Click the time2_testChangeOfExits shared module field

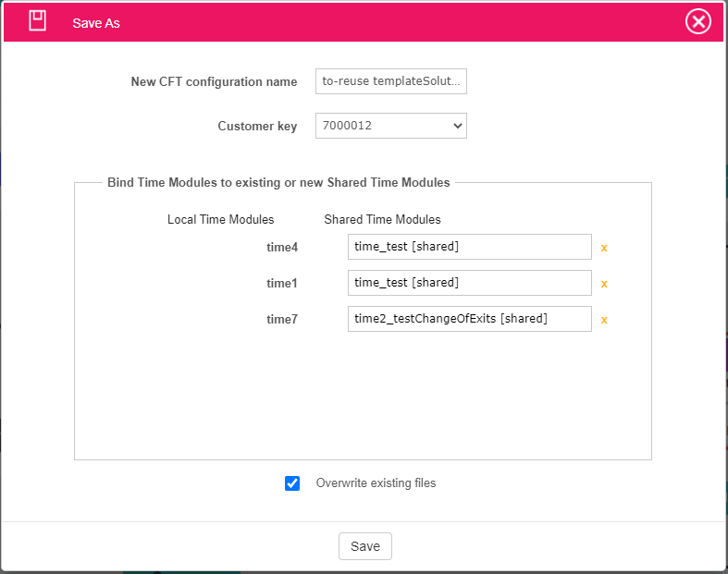469,319
